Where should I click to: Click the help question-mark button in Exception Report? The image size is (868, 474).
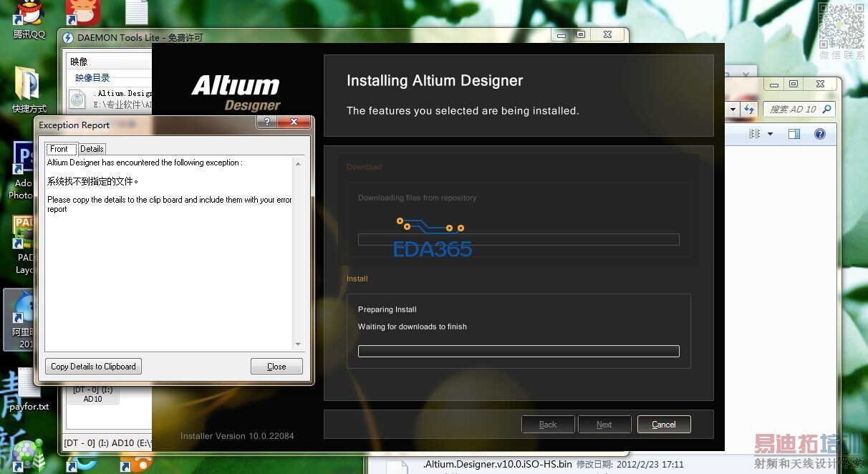(x=267, y=122)
